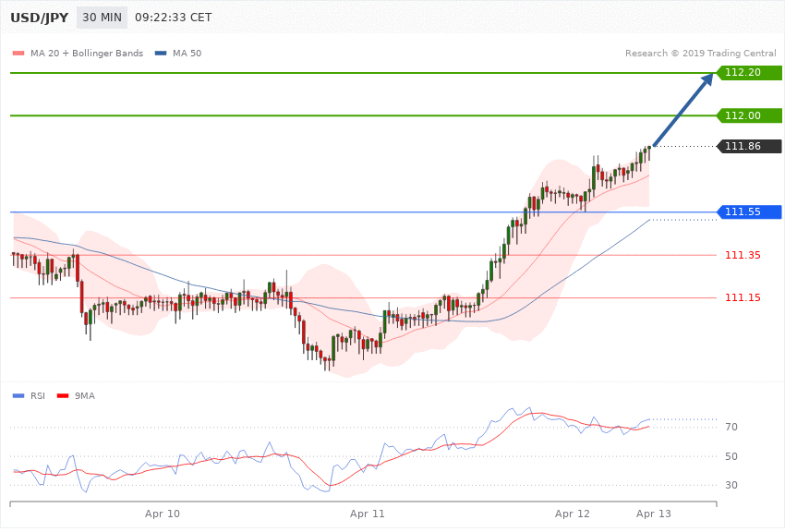This screenshot has height=532, width=785.
Task: Select the 111.86 current price tag
Action: coord(749,146)
